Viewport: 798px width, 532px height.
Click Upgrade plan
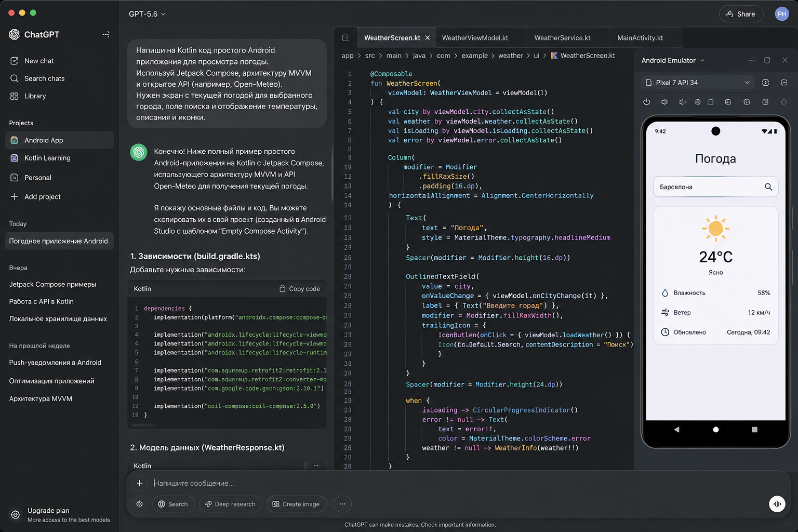click(x=59, y=515)
